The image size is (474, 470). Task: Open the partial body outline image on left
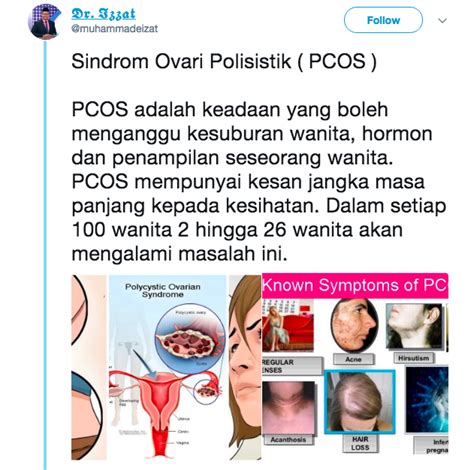point(89,367)
